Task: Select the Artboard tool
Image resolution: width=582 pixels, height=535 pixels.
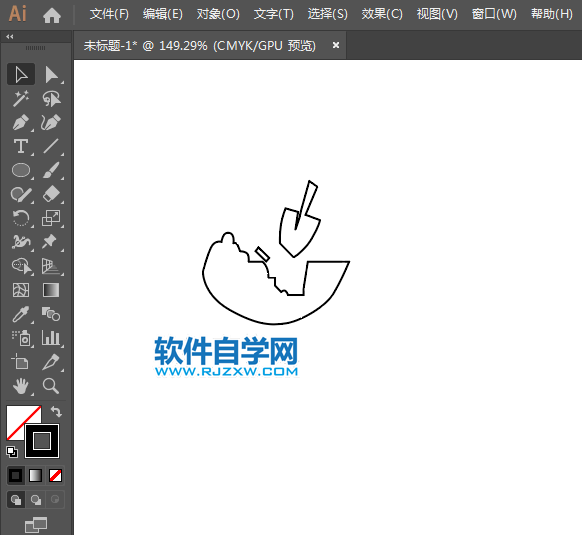Action: [21, 362]
